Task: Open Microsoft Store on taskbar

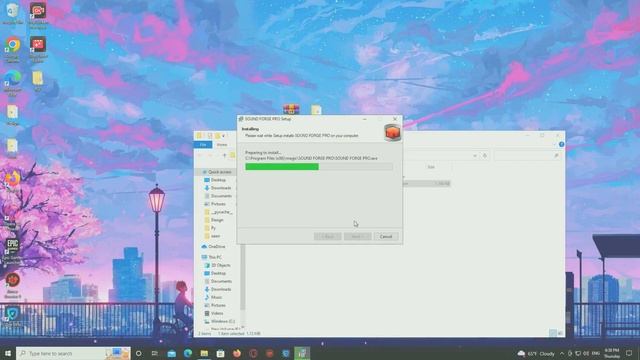Action: click(x=220, y=353)
